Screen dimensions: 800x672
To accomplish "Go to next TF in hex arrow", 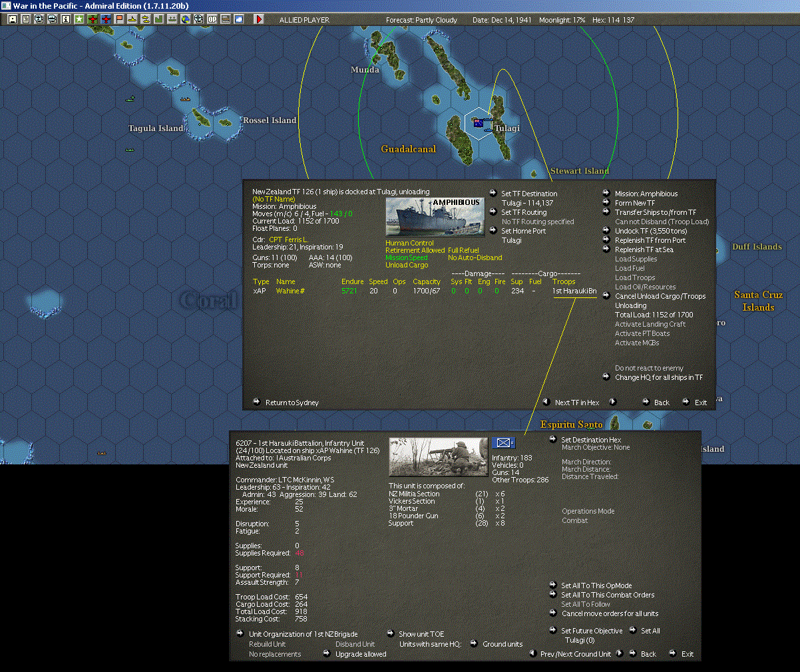I will tap(613, 402).
